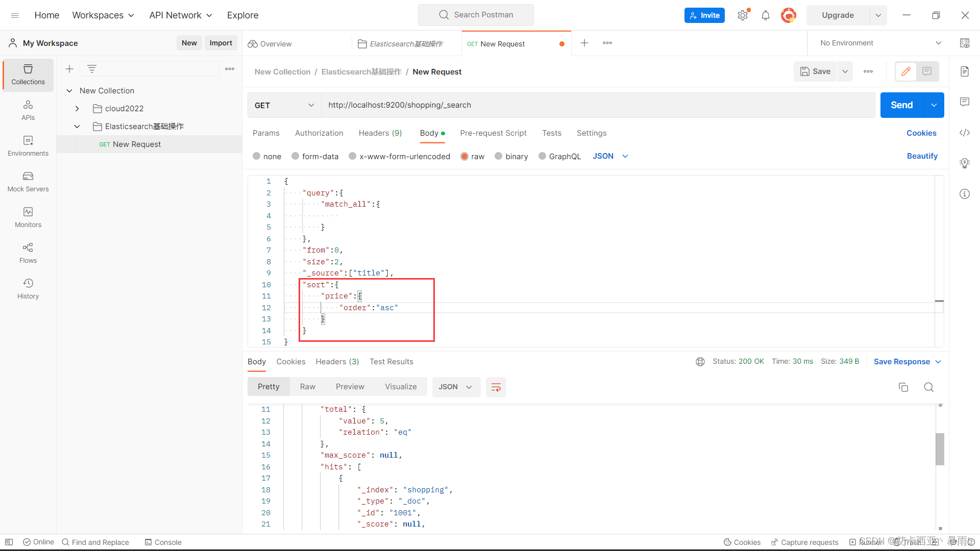Open the Save options dropdown arrow
Screen dimensions: 980x551
click(x=845, y=71)
